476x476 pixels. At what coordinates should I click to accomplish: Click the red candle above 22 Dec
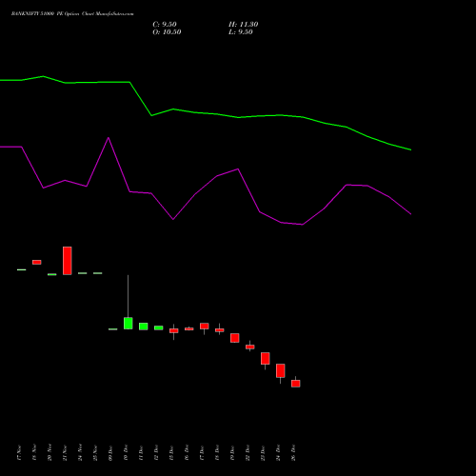pyautogui.click(x=250, y=347)
